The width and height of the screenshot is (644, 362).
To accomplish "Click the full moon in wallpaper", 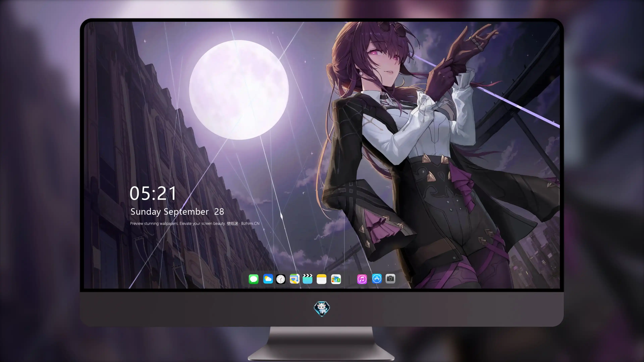I will pyautogui.click(x=239, y=90).
